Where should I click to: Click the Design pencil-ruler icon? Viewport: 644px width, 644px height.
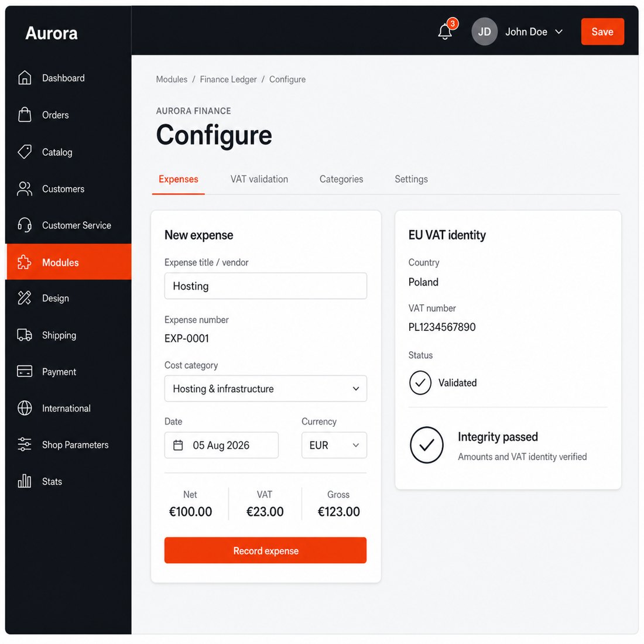click(25, 298)
